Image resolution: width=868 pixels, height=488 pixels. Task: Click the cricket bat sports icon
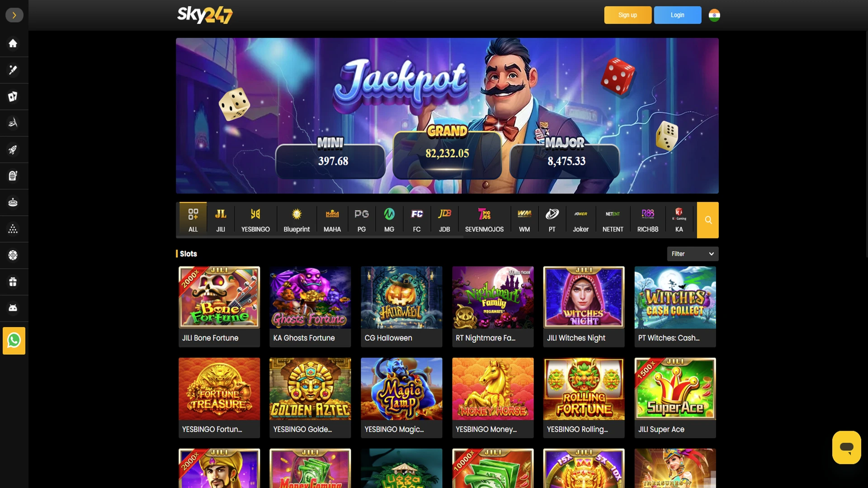pyautogui.click(x=13, y=70)
